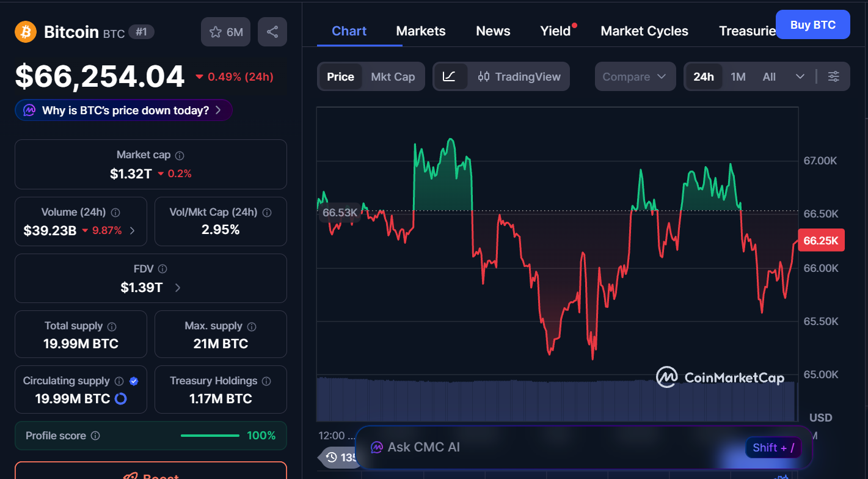Click the Buy BTC button
Screen dimensions: 868x479
tap(812, 25)
